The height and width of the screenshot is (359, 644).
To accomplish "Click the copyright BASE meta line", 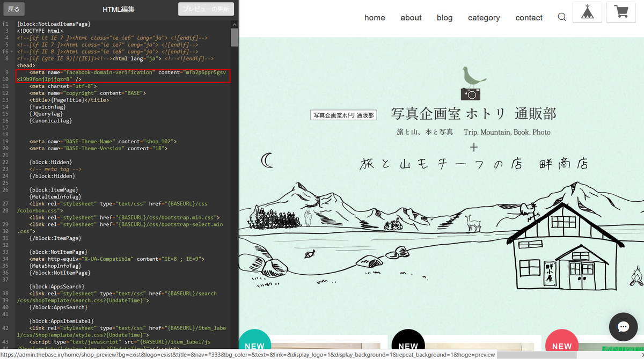I will (x=88, y=93).
